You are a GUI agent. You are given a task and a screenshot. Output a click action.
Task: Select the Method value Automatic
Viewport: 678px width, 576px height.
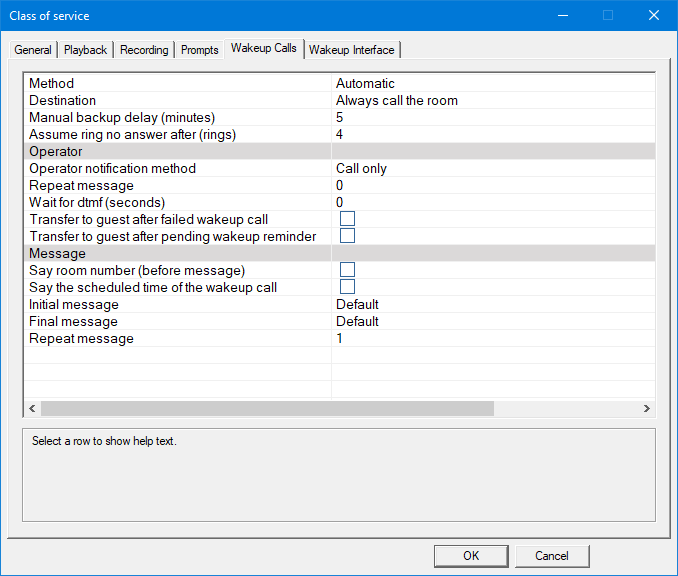click(365, 84)
